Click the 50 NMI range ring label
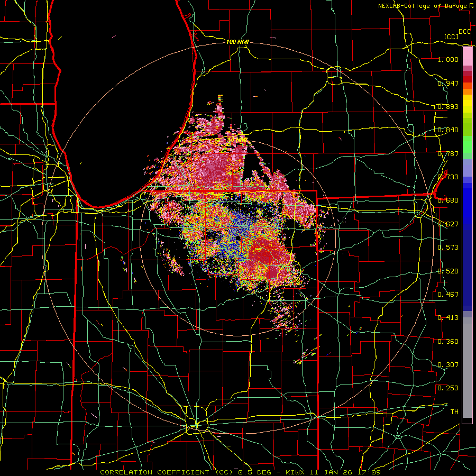Screen dimensions: 476x476 pyautogui.click(x=237, y=140)
